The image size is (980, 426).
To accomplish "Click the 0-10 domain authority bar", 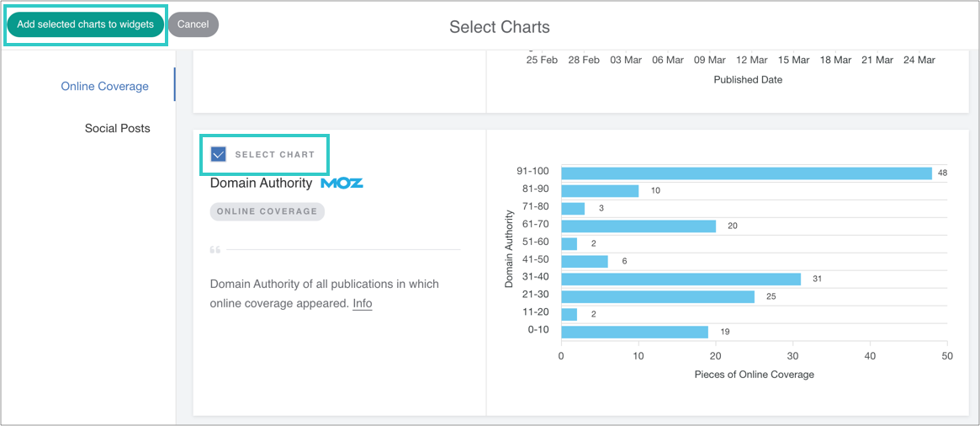I will tap(634, 332).
